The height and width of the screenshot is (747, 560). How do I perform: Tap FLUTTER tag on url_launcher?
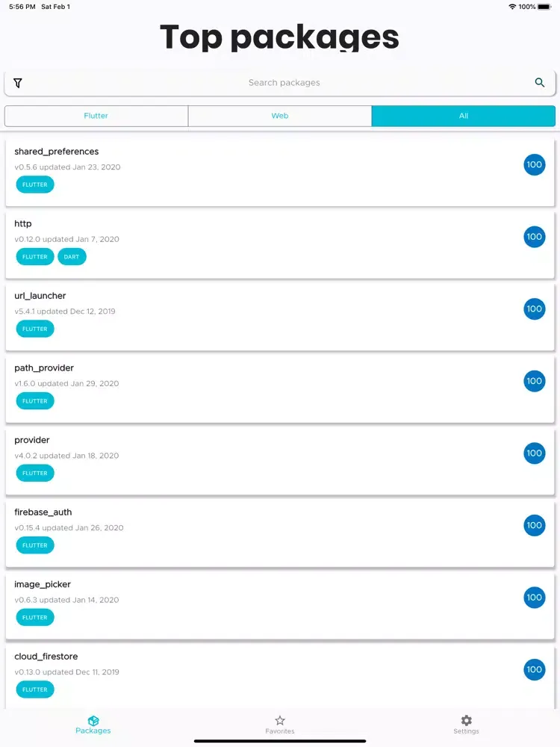(35, 329)
